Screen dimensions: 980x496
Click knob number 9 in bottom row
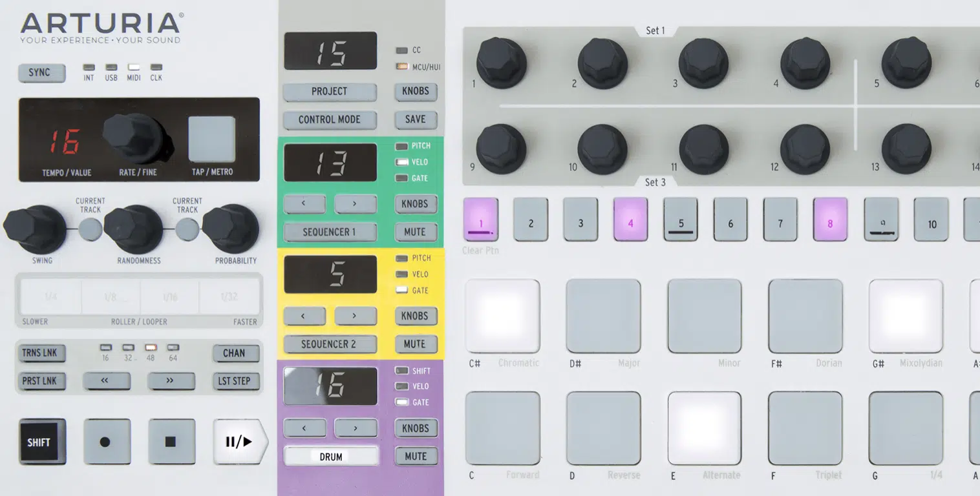pos(502,149)
